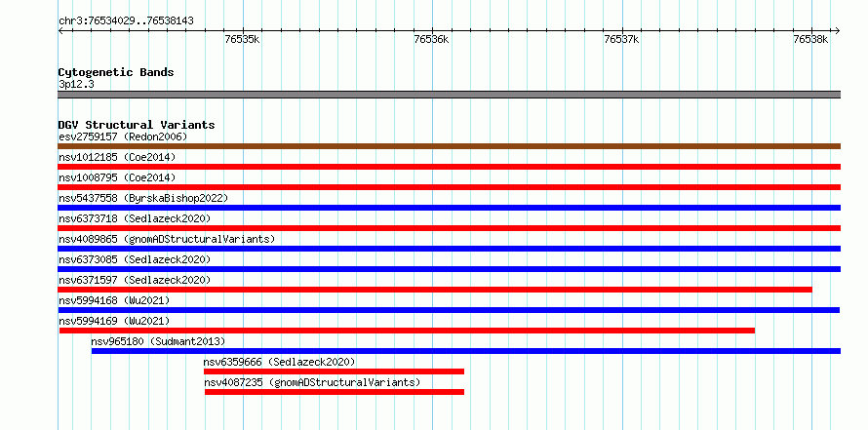This screenshot has height=430, width=868.
Task: Click the blue nsv5437558 variant bar
Action: 450,208
